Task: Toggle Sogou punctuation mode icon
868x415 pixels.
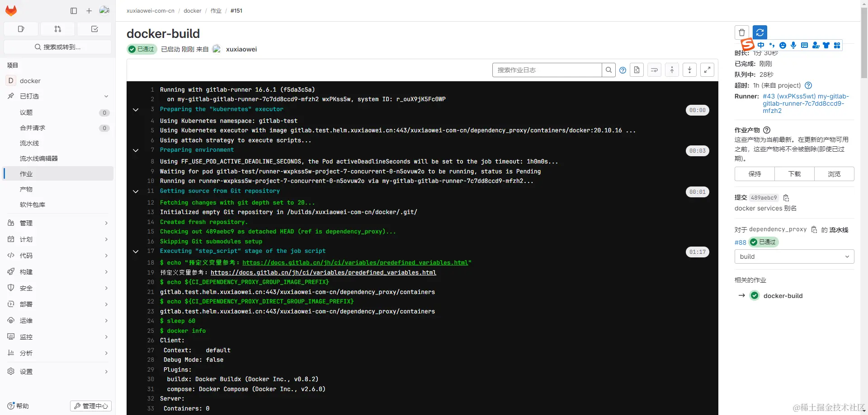Action: point(772,45)
